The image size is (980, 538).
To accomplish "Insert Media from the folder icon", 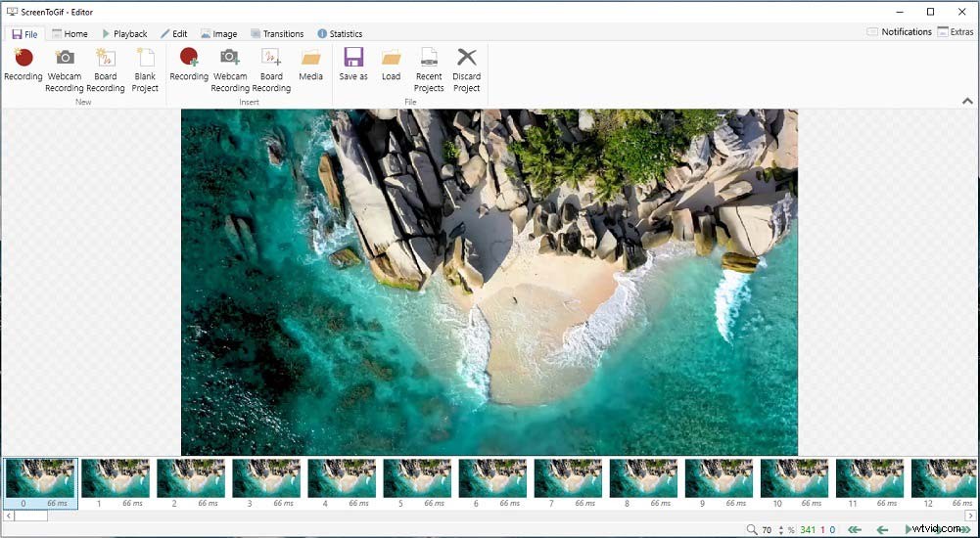I will click(310, 65).
